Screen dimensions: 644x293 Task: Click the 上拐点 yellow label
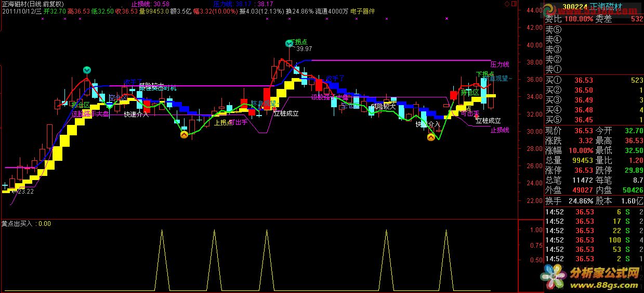click(x=224, y=123)
